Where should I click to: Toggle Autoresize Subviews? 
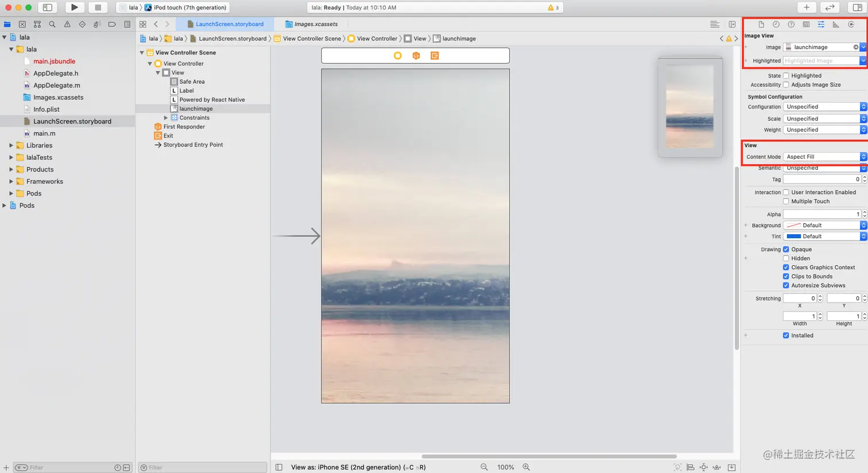[786, 285]
